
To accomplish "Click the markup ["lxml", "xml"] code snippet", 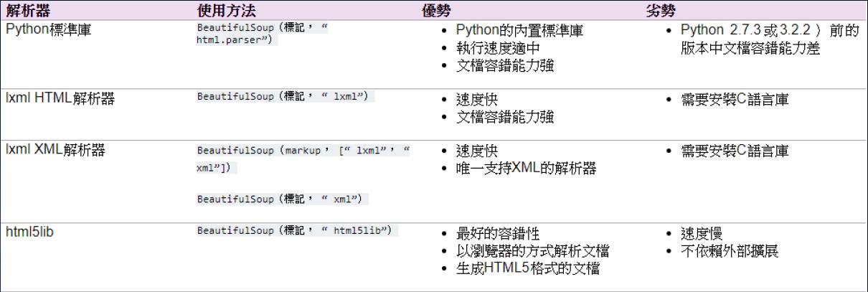I will coord(304,159).
